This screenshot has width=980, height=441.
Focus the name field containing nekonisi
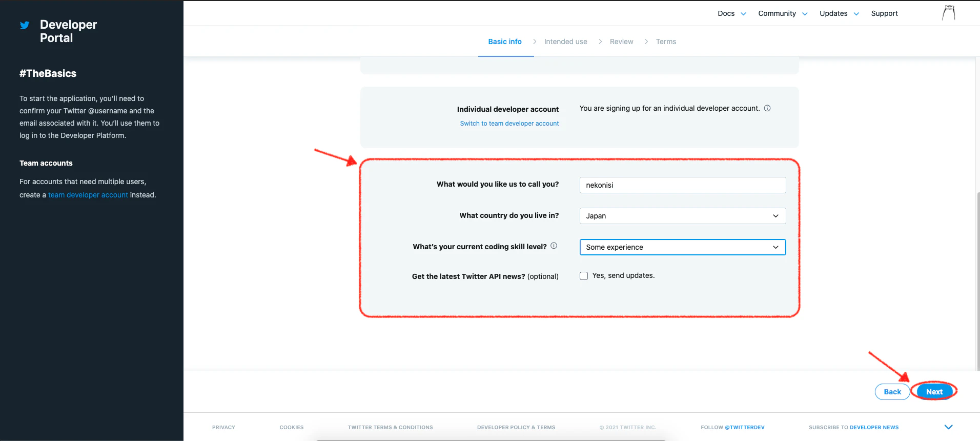[683, 185]
